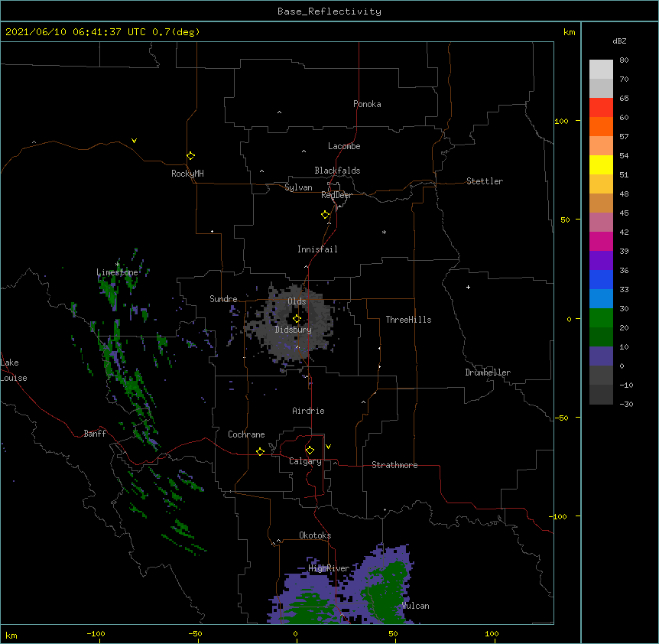Click the Lacombe city label
The image size is (659, 644).
pos(344,146)
